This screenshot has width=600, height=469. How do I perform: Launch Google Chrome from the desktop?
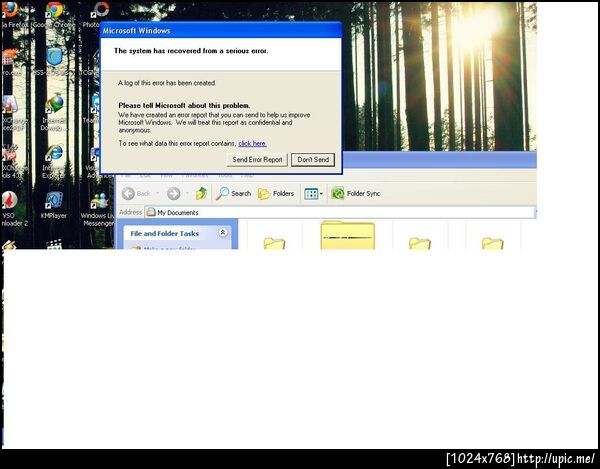(54, 13)
